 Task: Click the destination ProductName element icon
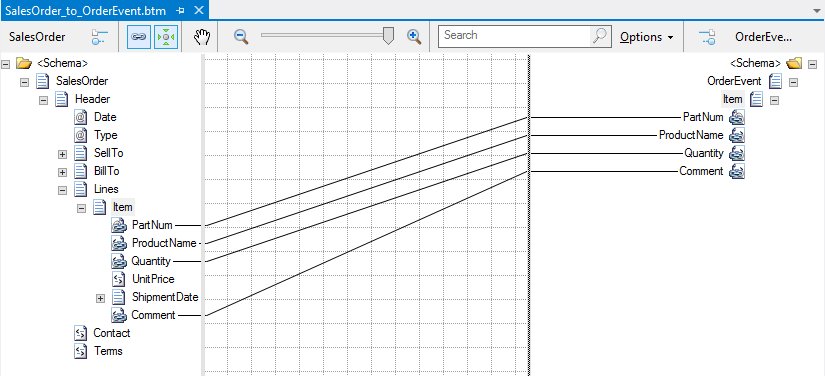tap(737, 135)
